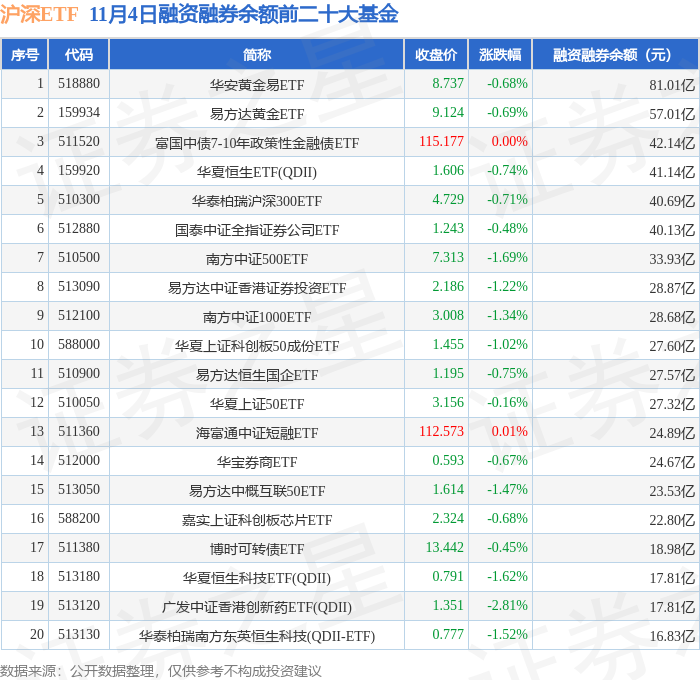The width and height of the screenshot is (700, 680).
Task: Select 华夏上证50ETF name cell
Action: click(257, 404)
